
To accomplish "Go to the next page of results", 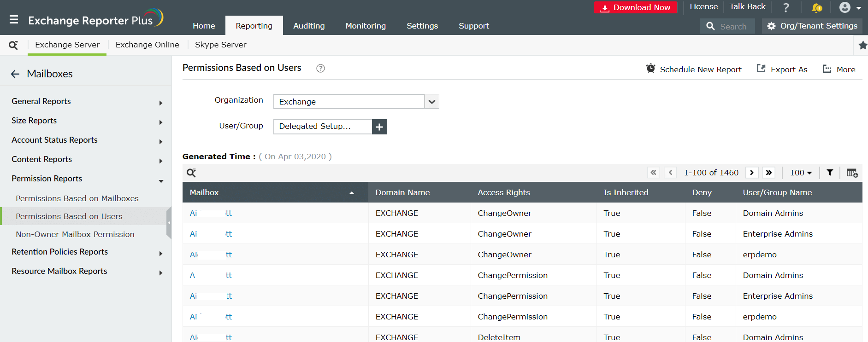I will 752,173.
